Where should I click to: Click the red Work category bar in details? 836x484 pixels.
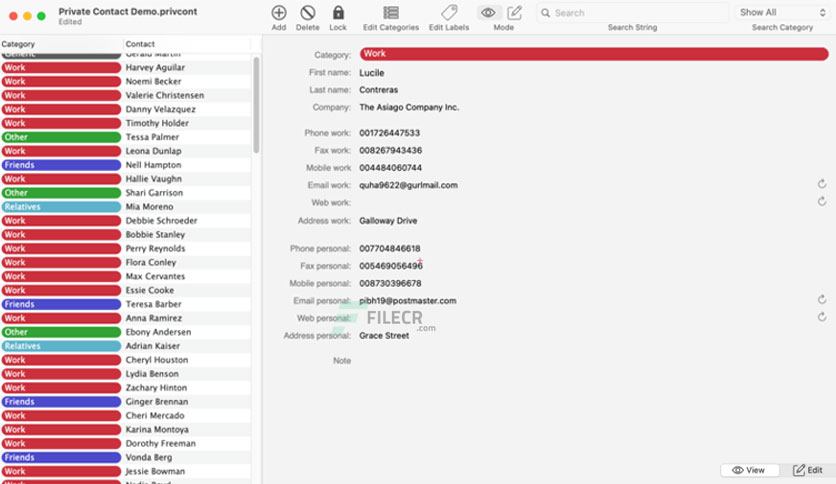594,54
